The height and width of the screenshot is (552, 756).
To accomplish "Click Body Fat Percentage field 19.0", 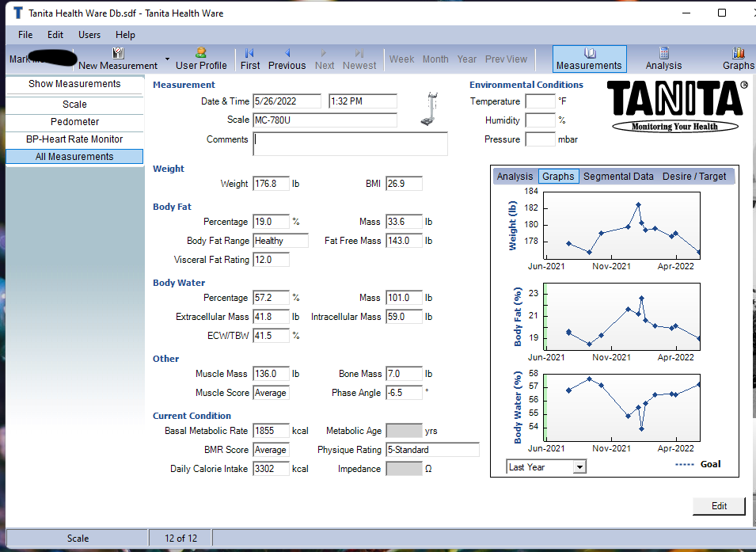I will 271,222.
